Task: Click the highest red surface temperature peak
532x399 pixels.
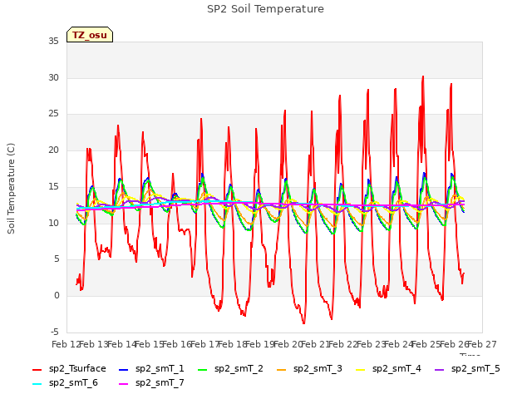Action: click(x=423, y=76)
